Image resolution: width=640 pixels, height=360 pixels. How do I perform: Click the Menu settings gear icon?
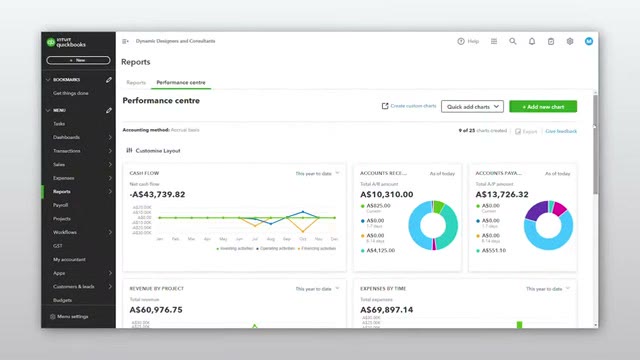(52, 317)
